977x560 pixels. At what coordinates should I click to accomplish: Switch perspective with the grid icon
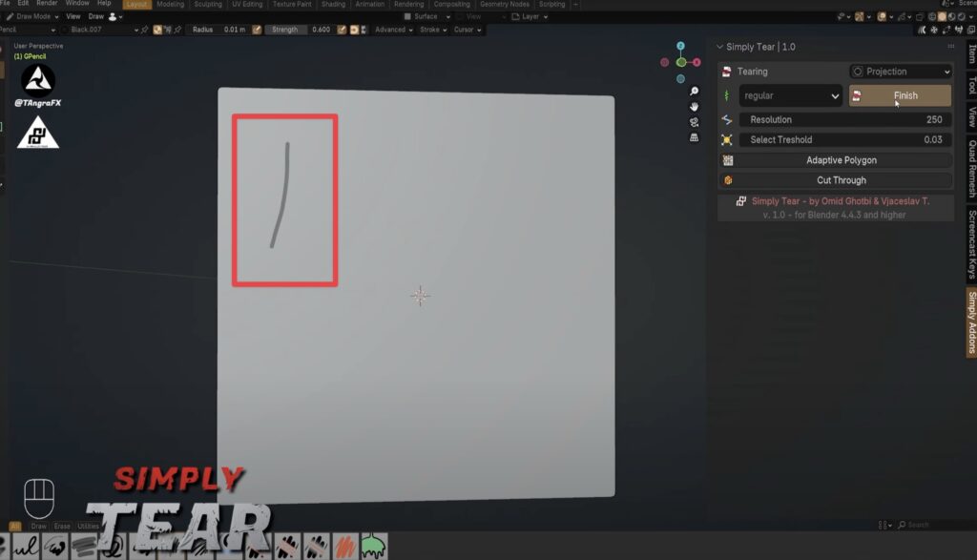[x=695, y=137]
